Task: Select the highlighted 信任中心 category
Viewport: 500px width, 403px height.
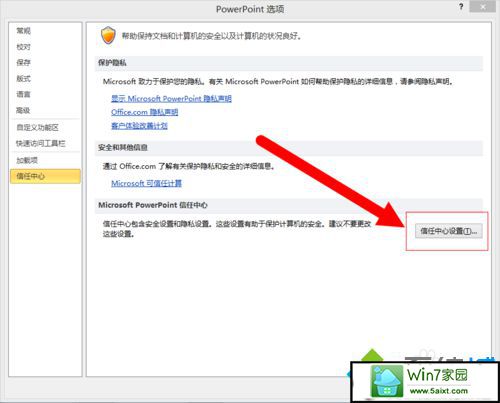Action: click(x=45, y=176)
